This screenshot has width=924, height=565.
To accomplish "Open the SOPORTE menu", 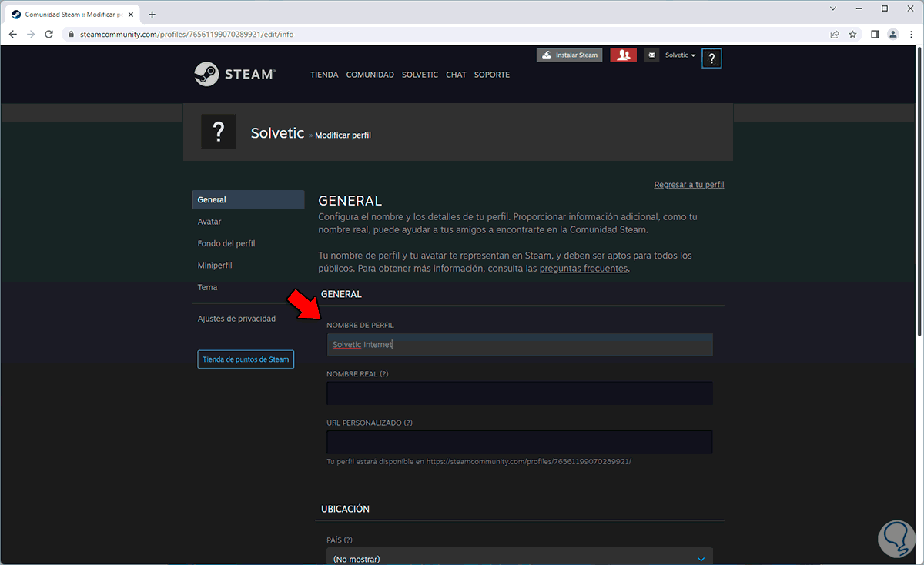I will point(492,75).
